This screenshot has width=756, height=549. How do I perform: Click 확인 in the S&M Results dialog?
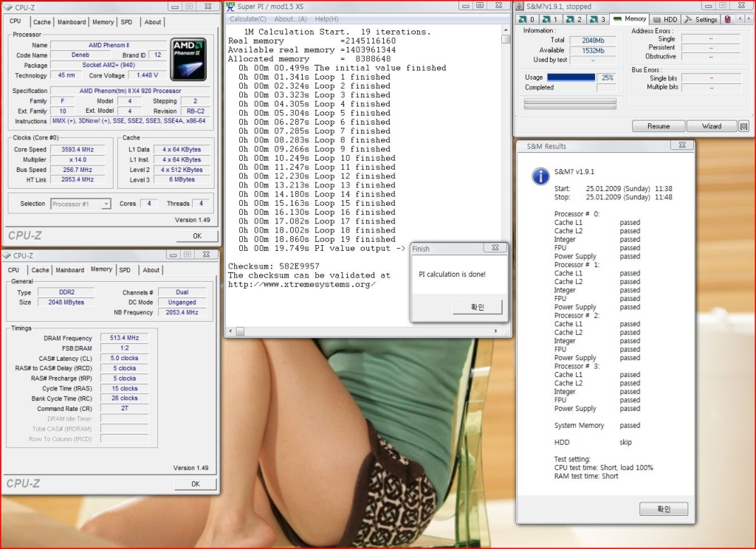(664, 509)
